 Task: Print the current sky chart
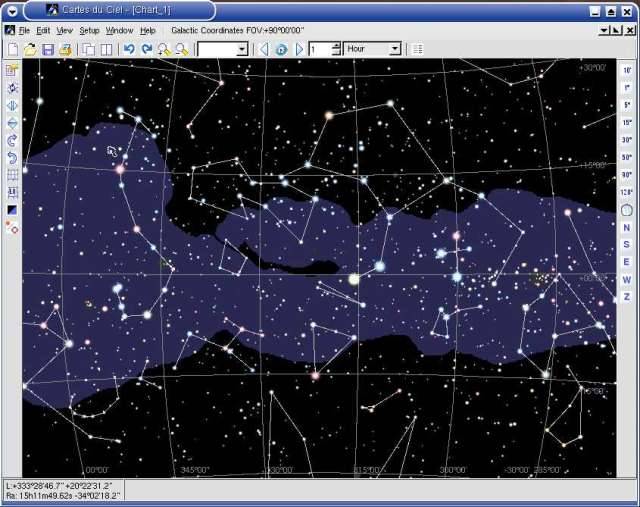(66, 50)
